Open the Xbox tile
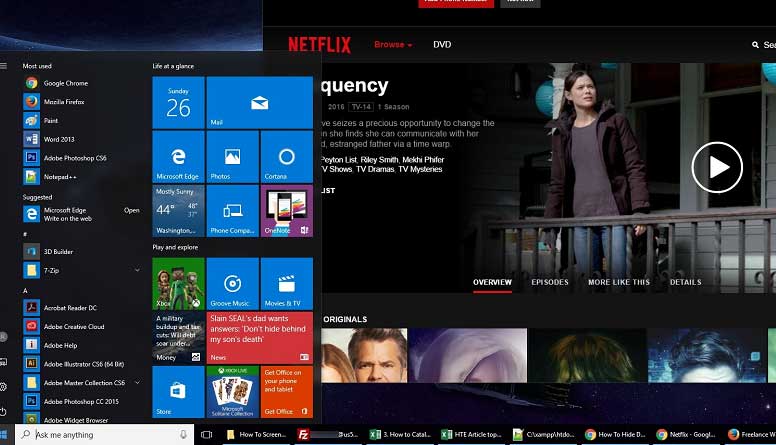Image resolution: width=776 pixels, height=445 pixels. 178,284
